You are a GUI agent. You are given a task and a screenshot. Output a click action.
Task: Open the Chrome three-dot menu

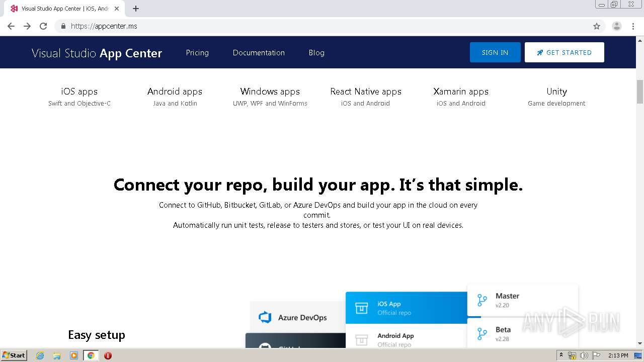(633, 26)
